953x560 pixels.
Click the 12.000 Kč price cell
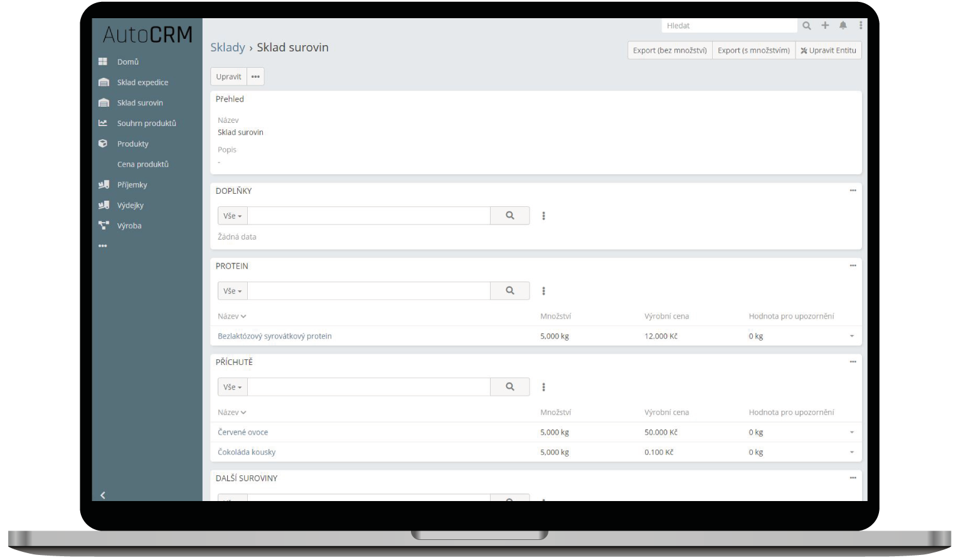coord(661,337)
